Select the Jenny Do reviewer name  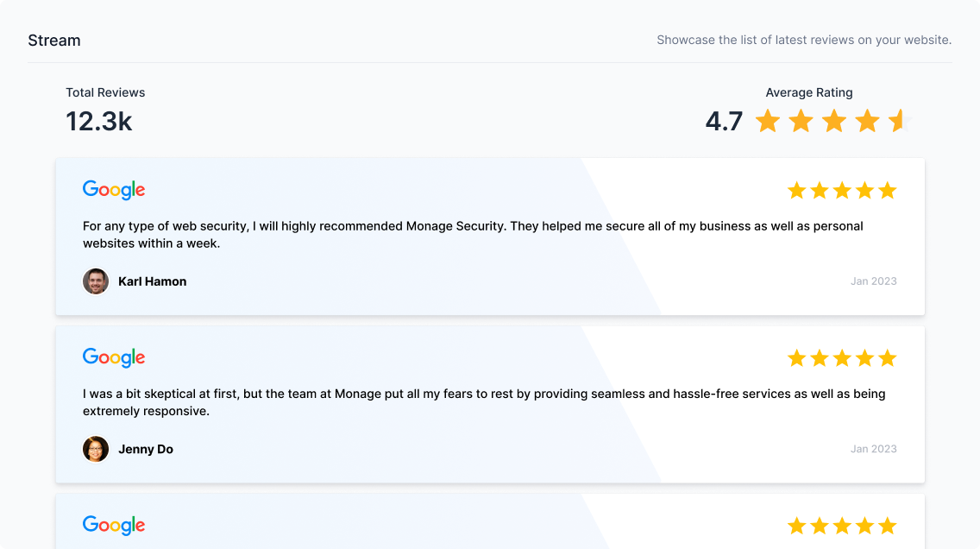click(146, 449)
